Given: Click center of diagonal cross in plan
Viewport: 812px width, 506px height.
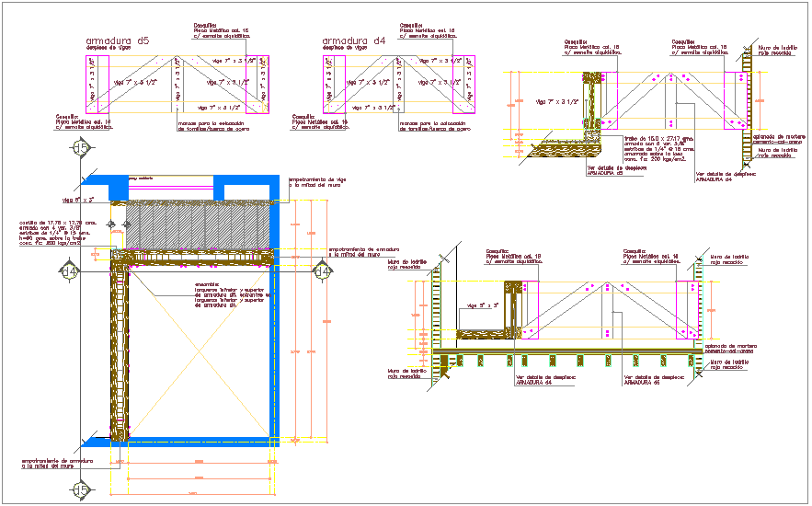Looking at the screenshot, I should click(200, 350).
